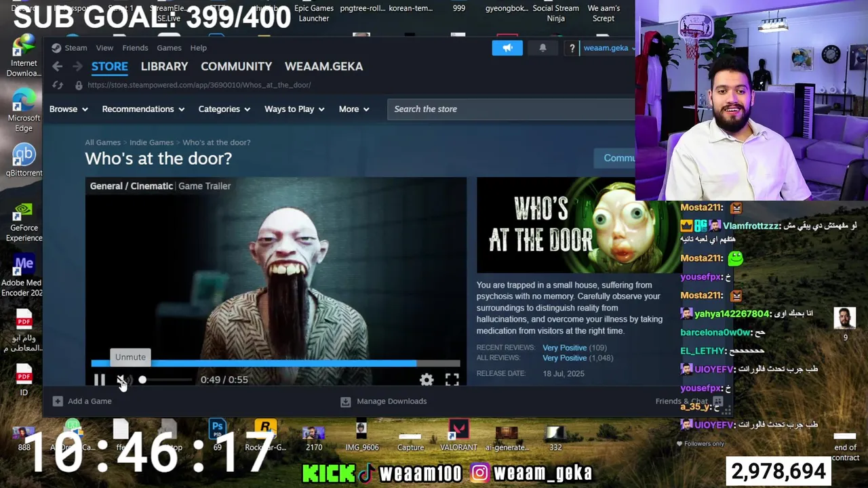This screenshot has width=868, height=488.
Task: Open the end of contract desktop file
Action: click(x=845, y=447)
